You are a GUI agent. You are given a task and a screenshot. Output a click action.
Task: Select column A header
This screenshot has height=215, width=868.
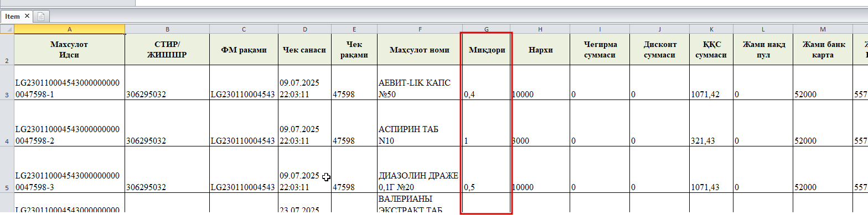click(69, 29)
